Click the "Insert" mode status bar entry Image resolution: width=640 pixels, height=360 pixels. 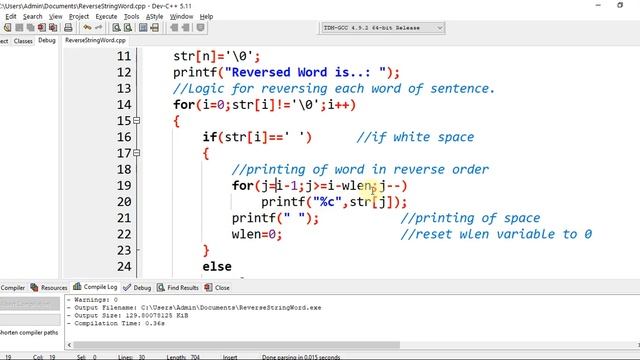(230, 357)
